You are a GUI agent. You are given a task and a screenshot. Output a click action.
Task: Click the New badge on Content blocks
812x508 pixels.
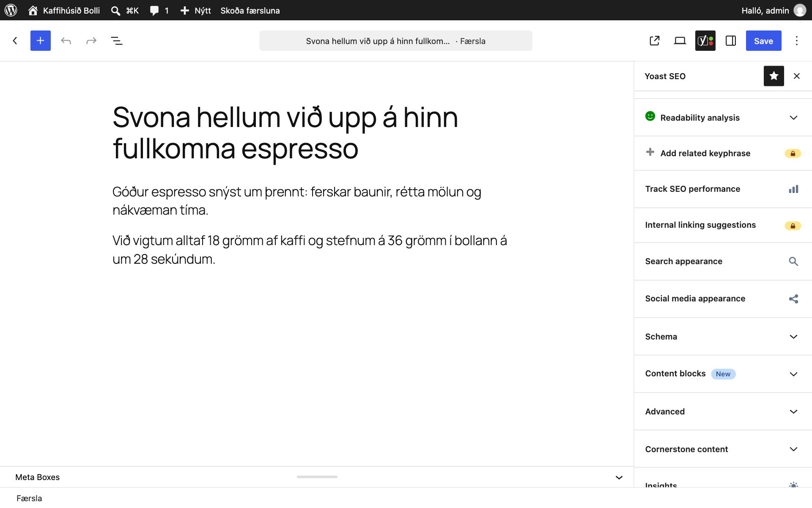tap(723, 374)
